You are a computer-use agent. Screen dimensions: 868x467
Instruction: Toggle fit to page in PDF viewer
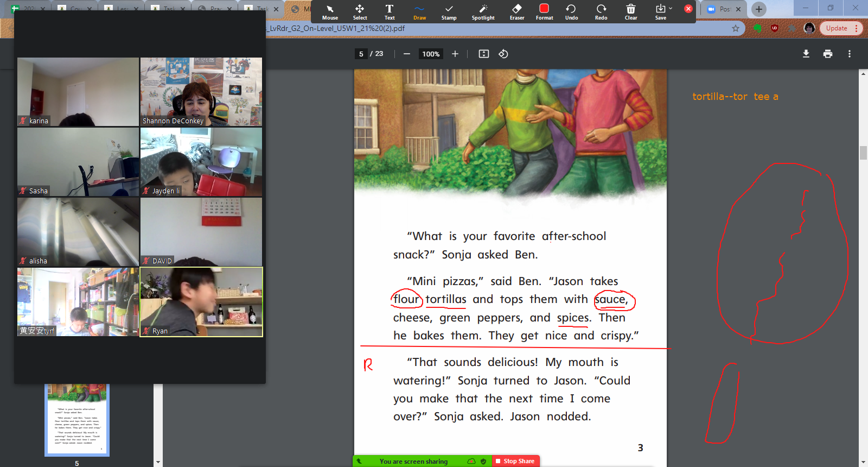click(484, 54)
